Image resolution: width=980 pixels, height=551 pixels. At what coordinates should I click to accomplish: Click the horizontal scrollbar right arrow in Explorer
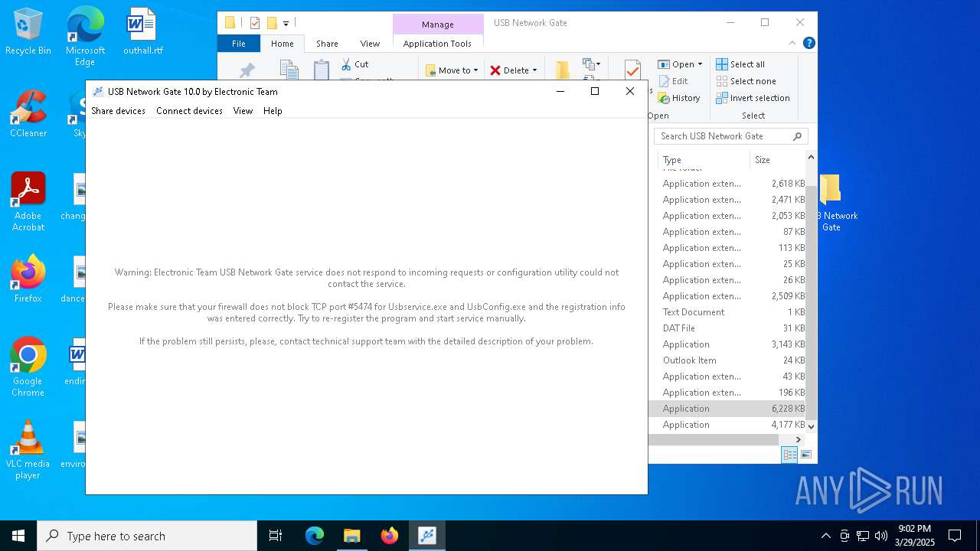point(798,439)
